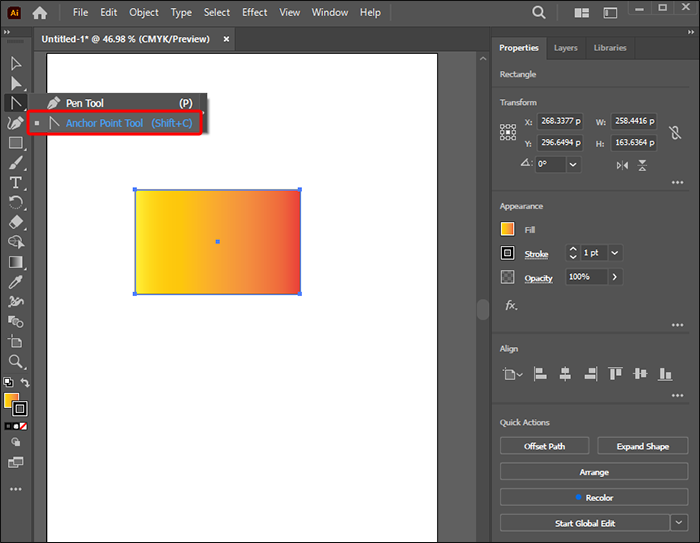700x543 pixels.
Task: Switch to the Layers tab
Action: click(x=565, y=48)
